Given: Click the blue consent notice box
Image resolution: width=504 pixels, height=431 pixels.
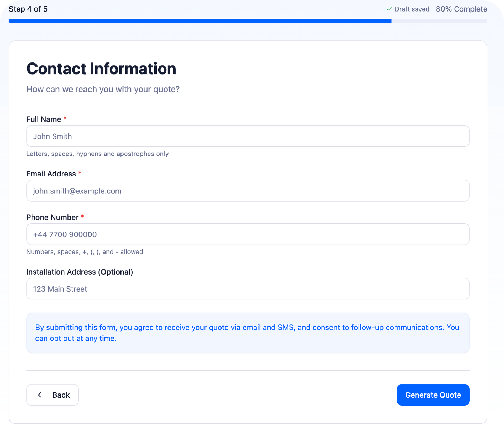Looking at the screenshot, I should coord(248,333).
